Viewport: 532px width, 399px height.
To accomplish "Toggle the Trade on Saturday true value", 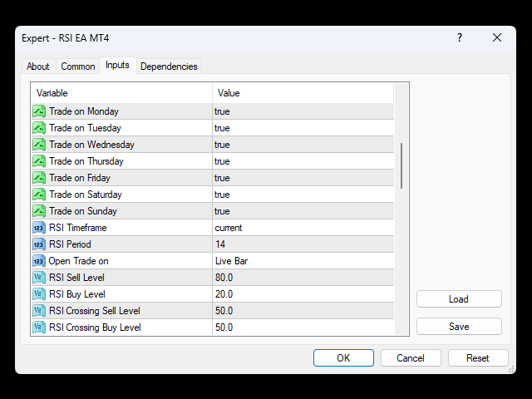I will click(x=303, y=195).
